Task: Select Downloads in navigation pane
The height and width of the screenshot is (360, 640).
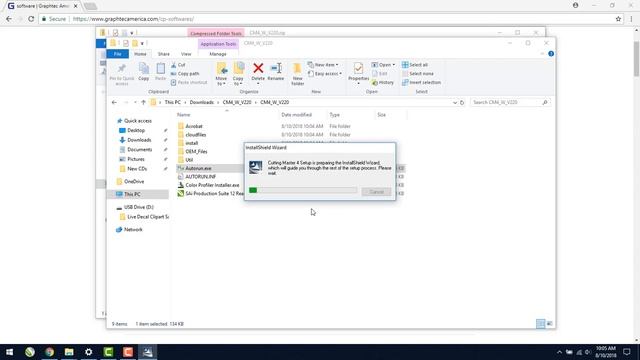Action: point(138,140)
